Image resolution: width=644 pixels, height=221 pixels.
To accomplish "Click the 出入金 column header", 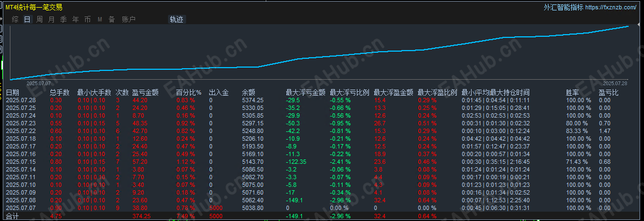I will click(x=219, y=92).
